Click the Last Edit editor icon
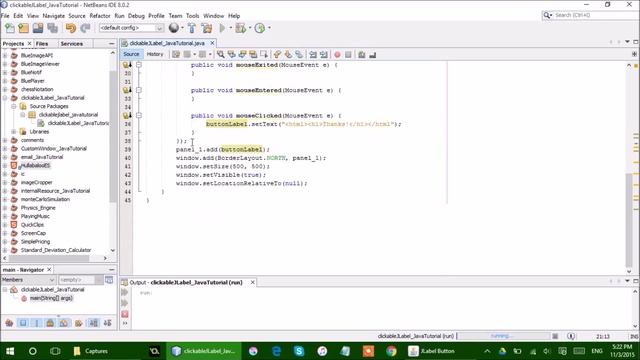 click(x=176, y=54)
